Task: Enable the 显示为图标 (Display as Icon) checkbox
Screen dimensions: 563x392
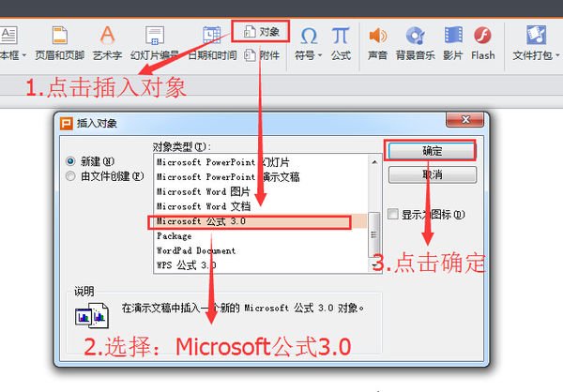Action: tap(393, 214)
